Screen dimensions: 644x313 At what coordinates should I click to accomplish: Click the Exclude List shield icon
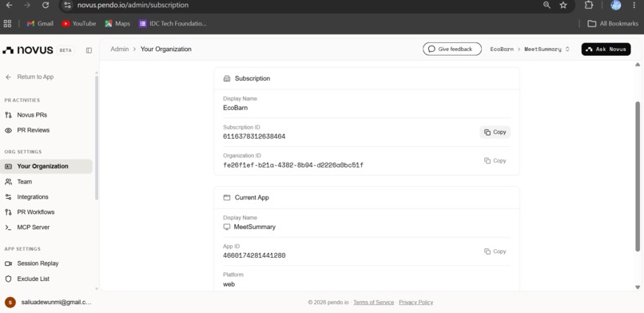coord(8,279)
